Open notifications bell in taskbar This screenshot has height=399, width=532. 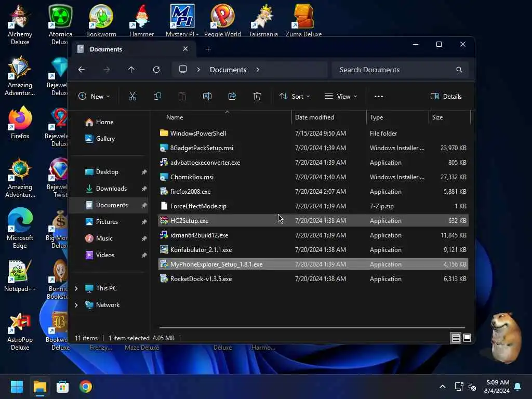coord(518,387)
